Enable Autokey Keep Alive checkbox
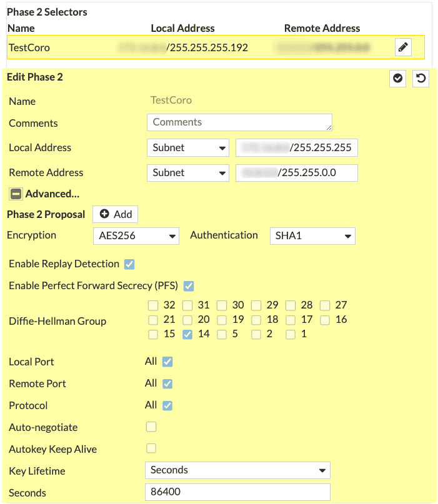This screenshot has height=504, width=438. coord(151,448)
